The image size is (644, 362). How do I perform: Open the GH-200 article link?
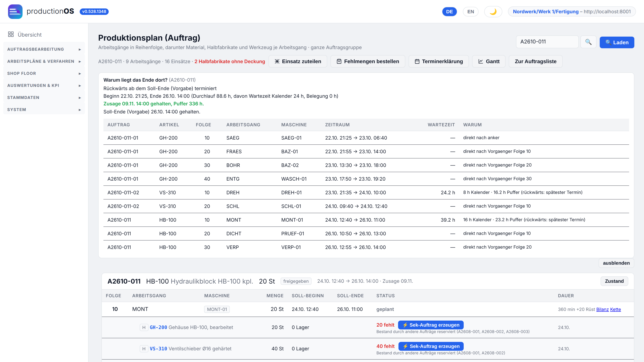pos(158,327)
